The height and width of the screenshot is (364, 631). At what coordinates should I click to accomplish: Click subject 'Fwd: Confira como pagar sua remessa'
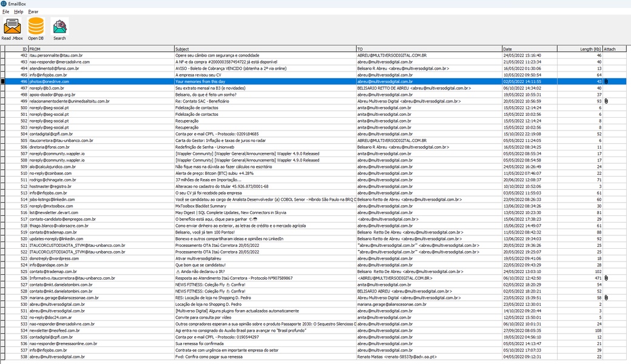209,357
